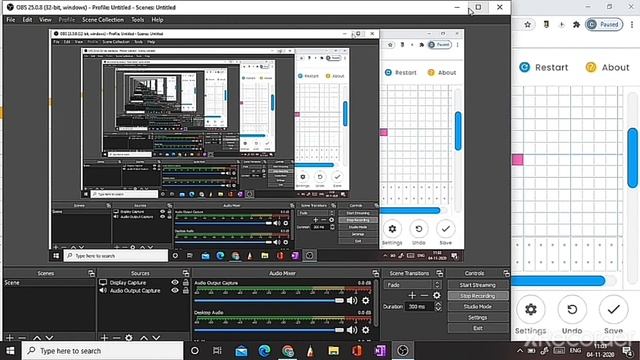Move the source down in Sources list
The height and width of the screenshot is (360, 640).
(156, 338)
